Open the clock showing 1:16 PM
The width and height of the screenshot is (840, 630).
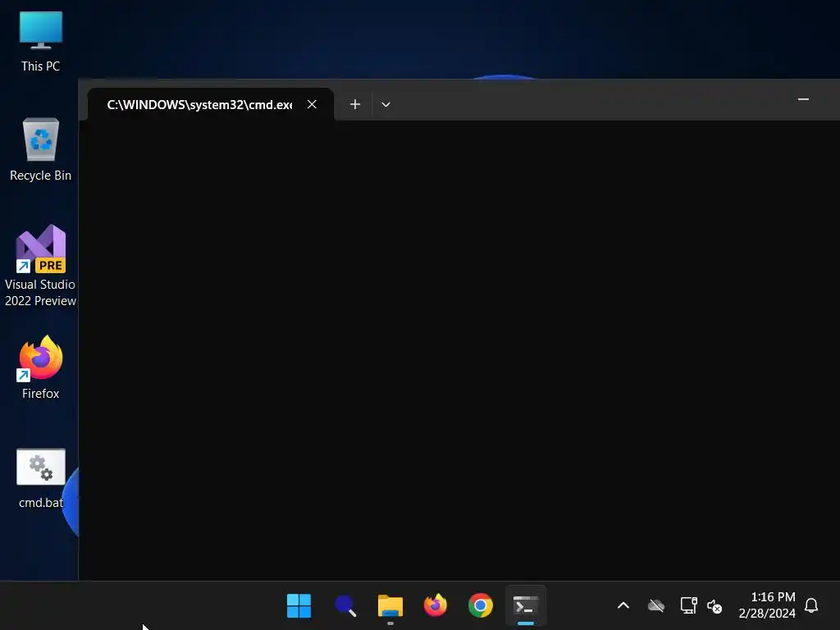click(767, 605)
